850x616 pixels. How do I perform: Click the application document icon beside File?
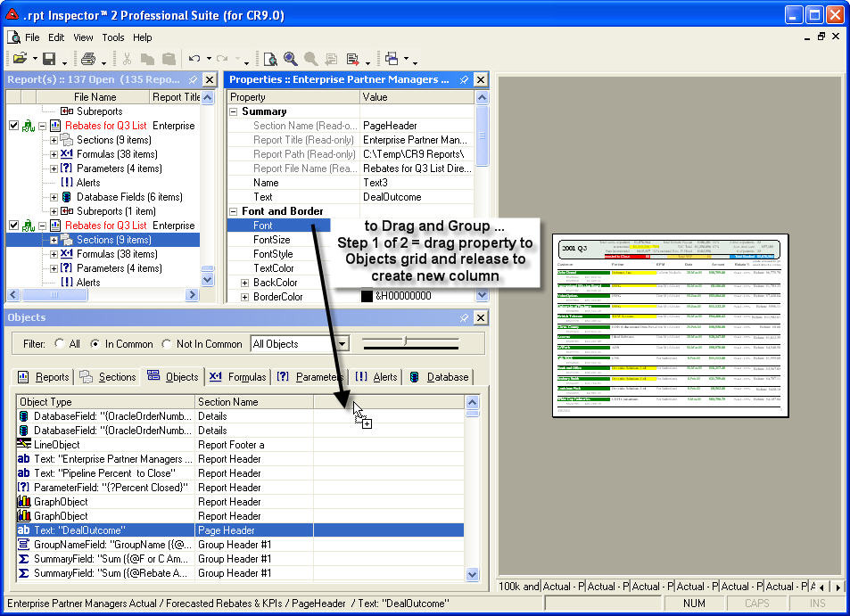point(13,37)
